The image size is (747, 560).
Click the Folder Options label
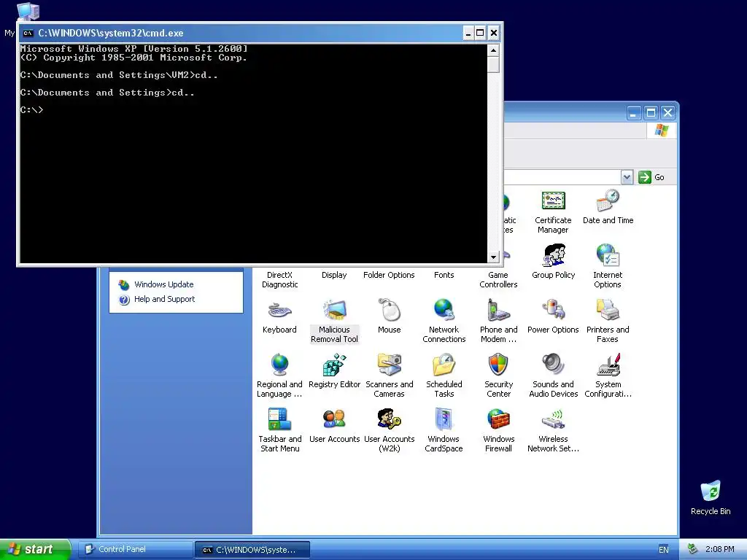(389, 275)
